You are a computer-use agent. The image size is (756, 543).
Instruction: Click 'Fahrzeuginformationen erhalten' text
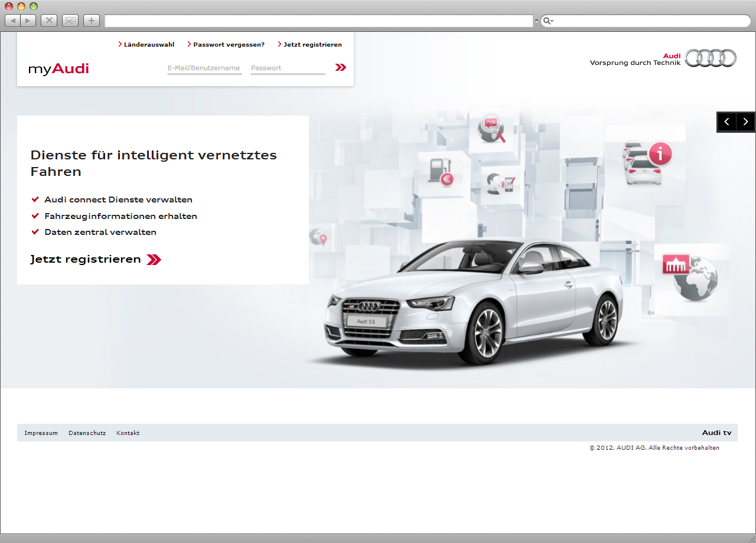point(120,216)
